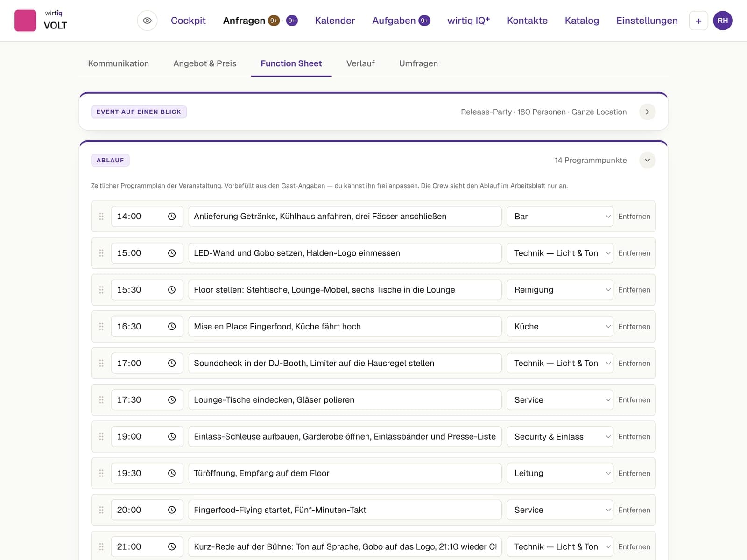Viewport: 747px width, 560px height.
Task: Open the Umfragen tab
Action: [x=418, y=63]
